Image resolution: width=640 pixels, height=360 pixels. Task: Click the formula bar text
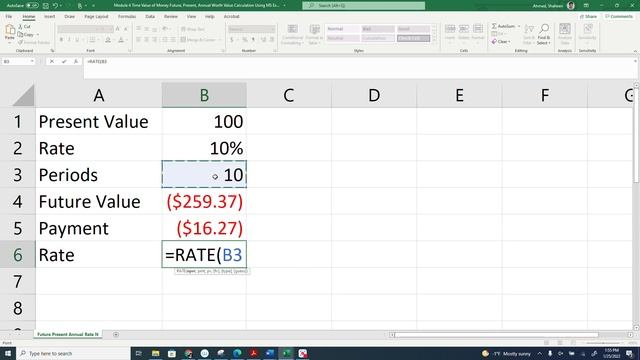coord(97,61)
